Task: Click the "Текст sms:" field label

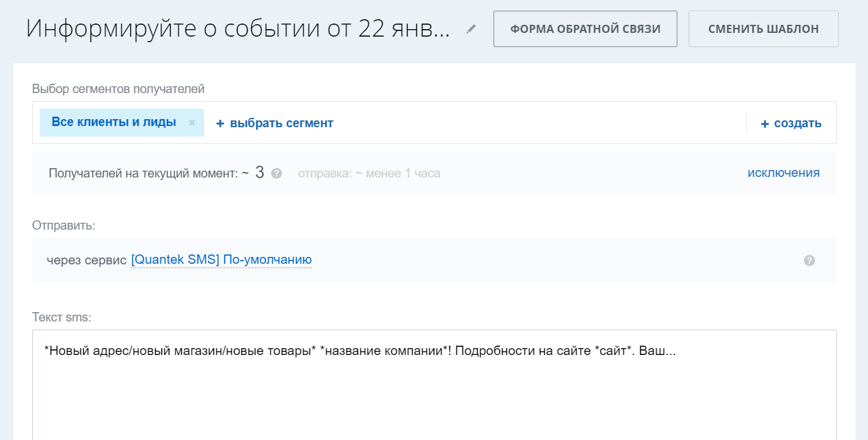Action: click(x=61, y=317)
